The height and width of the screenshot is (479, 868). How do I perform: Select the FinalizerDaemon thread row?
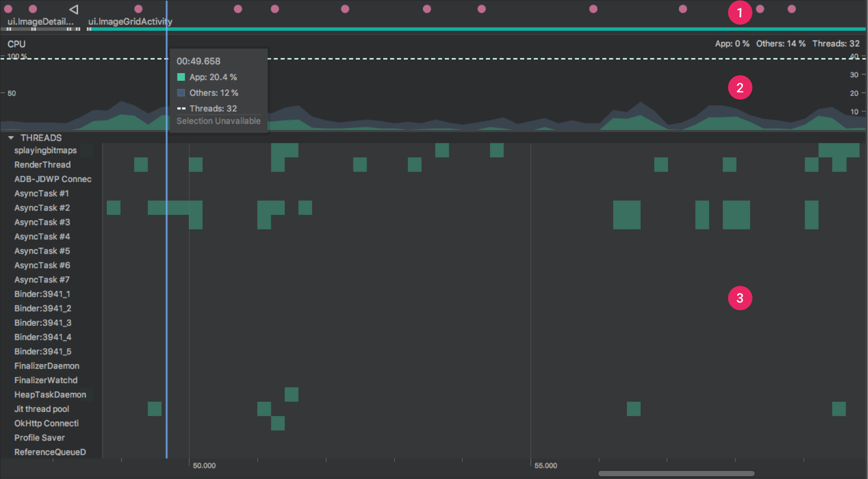(x=47, y=366)
